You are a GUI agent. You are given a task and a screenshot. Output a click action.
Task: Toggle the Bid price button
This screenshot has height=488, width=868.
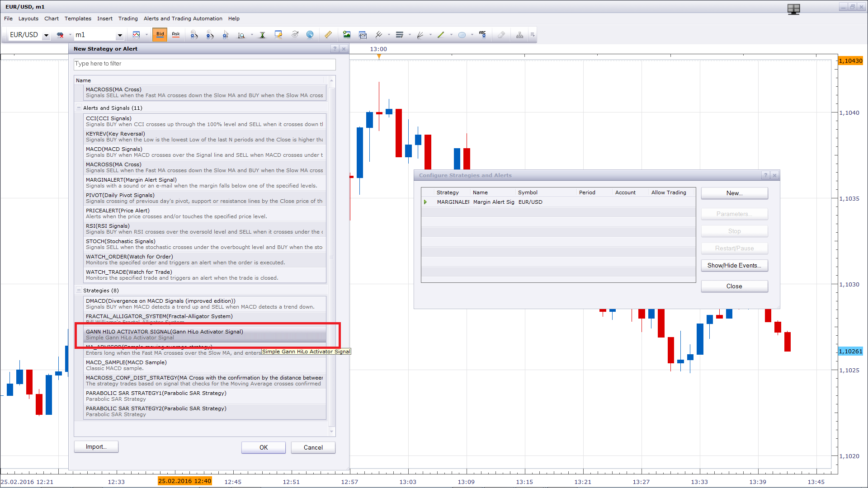[x=160, y=35]
